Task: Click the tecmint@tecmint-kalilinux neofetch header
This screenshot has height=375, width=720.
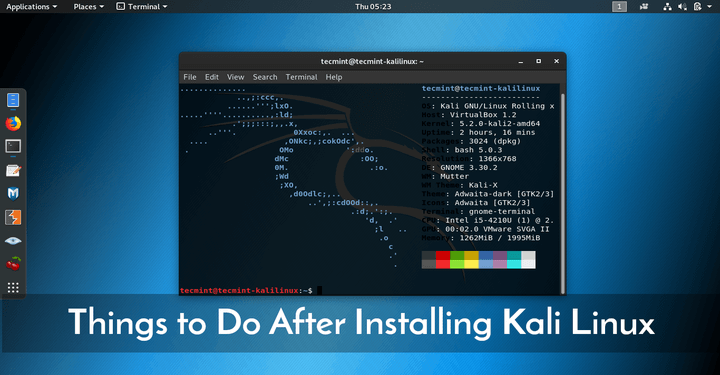Action: pos(481,88)
